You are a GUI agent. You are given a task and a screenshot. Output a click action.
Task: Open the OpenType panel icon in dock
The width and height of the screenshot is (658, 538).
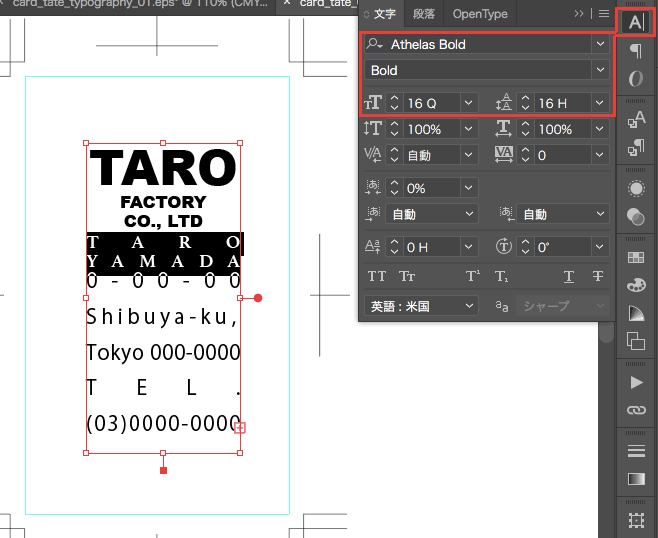click(x=636, y=80)
